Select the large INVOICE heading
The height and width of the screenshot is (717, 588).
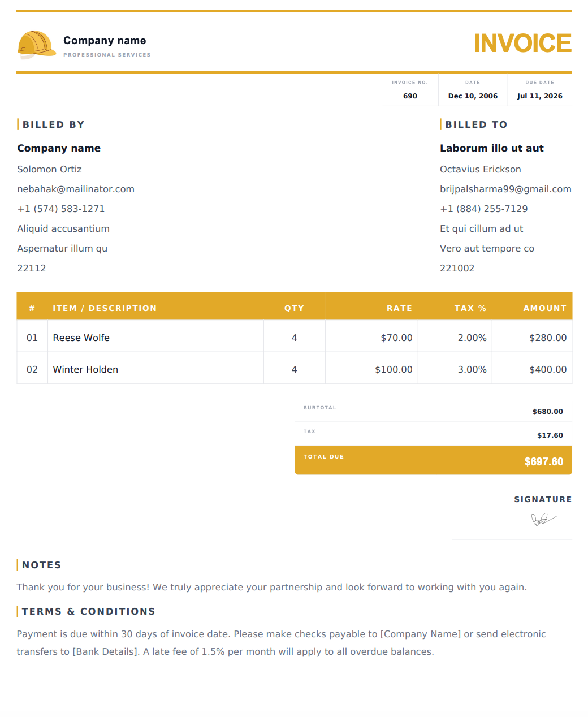(x=522, y=44)
